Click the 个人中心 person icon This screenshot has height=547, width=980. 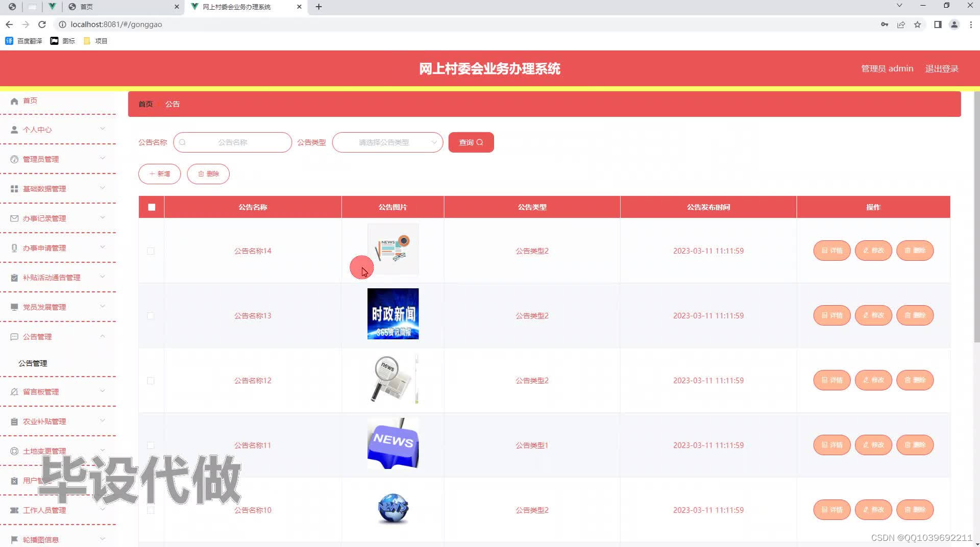(x=14, y=129)
